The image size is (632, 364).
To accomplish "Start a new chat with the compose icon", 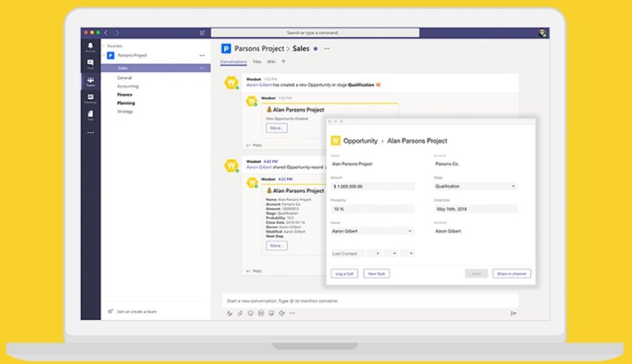I will tap(202, 33).
